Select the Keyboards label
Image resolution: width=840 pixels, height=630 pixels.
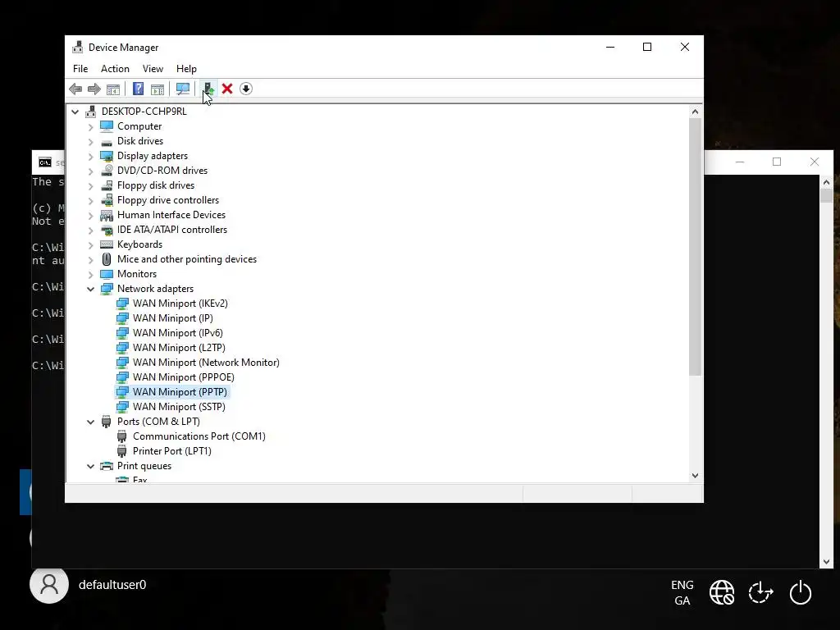coord(139,244)
